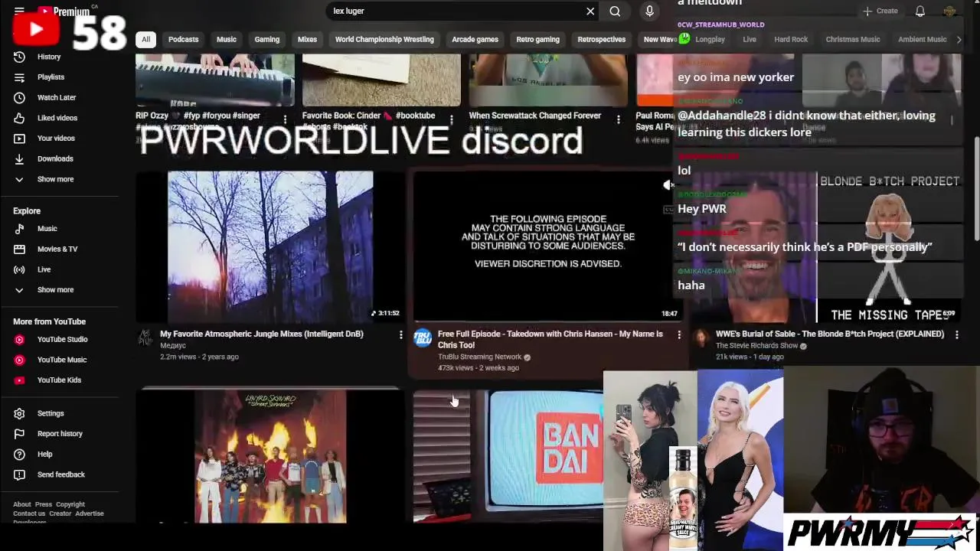Select the Retrospectives chip
Viewport: 980px width, 551px height.
[601, 40]
